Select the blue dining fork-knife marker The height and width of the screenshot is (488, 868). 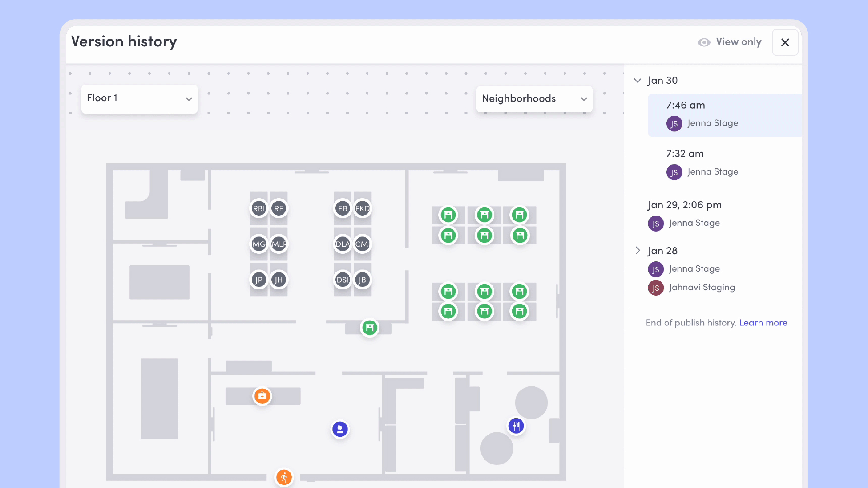click(x=516, y=426)
